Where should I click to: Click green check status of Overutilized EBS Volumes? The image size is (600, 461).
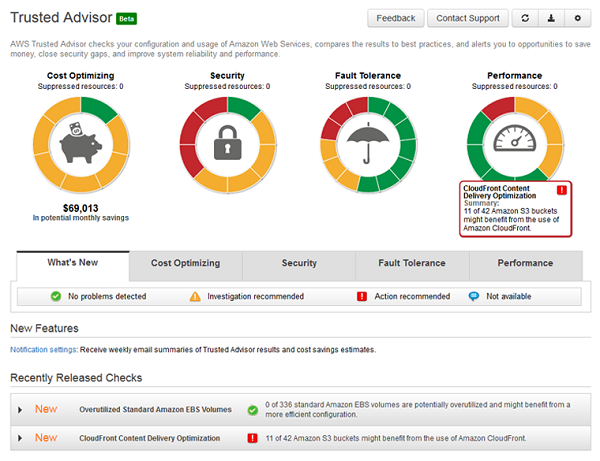point(253,410)
